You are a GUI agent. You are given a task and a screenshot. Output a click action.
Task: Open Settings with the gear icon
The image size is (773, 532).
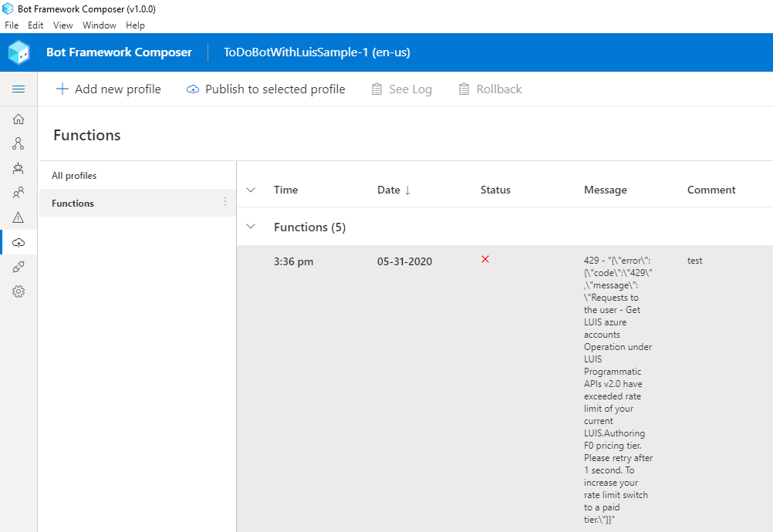coord(19,291)
